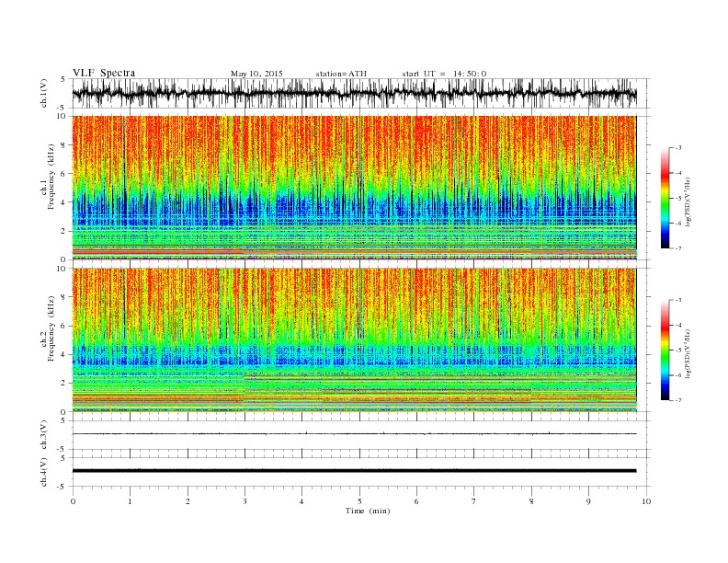Click the "ch.4(V)" axis label
This screenshot has height=563, width=728.
click(x=44, y=472)
